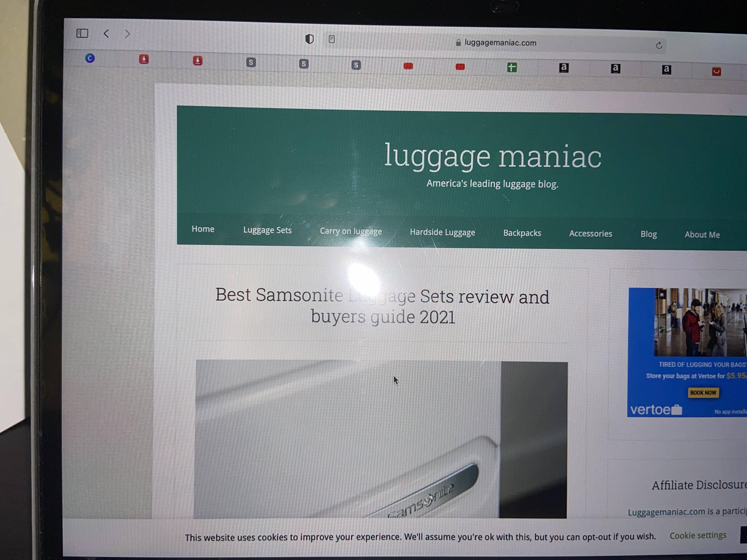
Task: Switch to the blue C tab
Action: 90,58
